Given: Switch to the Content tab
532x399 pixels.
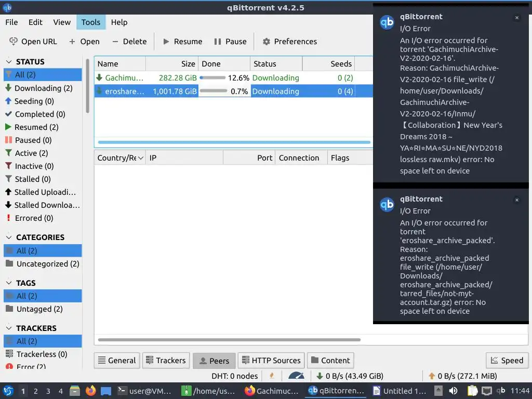Looking at the screenshot, I should pos(330,361).
